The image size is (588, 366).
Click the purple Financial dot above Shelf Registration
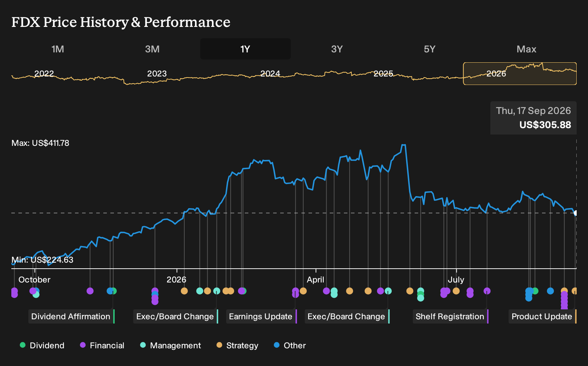tap(487, 291)
